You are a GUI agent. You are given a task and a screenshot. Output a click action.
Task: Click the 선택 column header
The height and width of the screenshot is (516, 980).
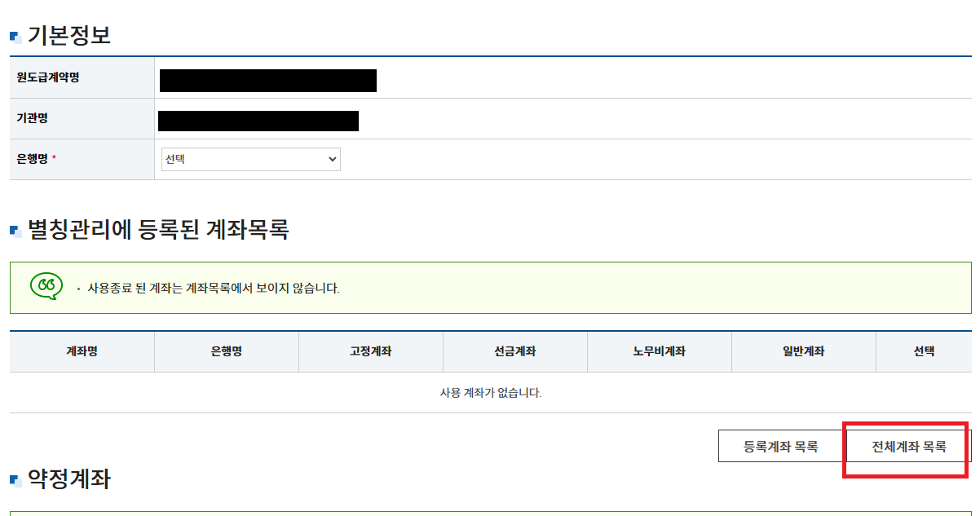point(924,351)
